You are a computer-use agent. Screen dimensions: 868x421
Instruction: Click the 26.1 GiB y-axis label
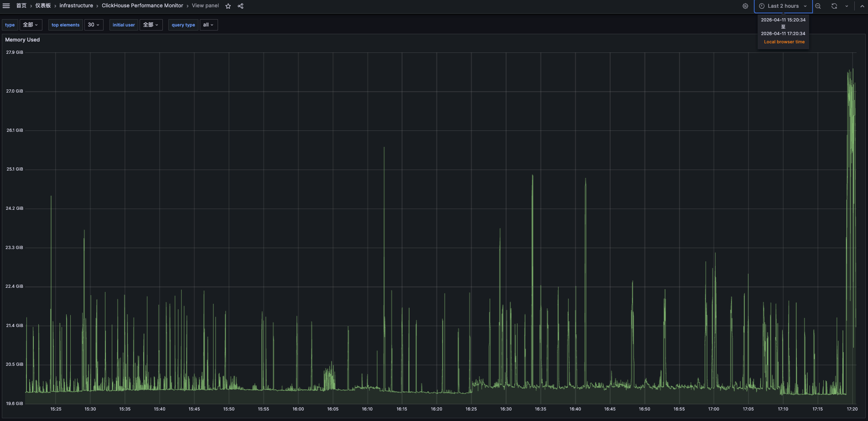pos(15,130)
